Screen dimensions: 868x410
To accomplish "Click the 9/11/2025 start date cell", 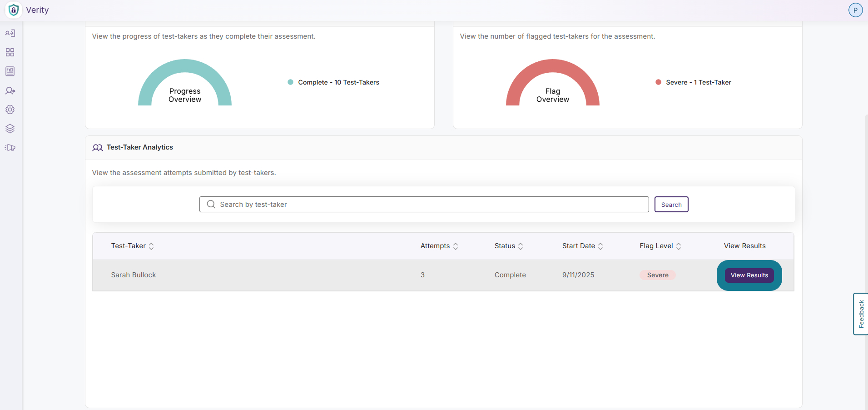I will 578,275.
